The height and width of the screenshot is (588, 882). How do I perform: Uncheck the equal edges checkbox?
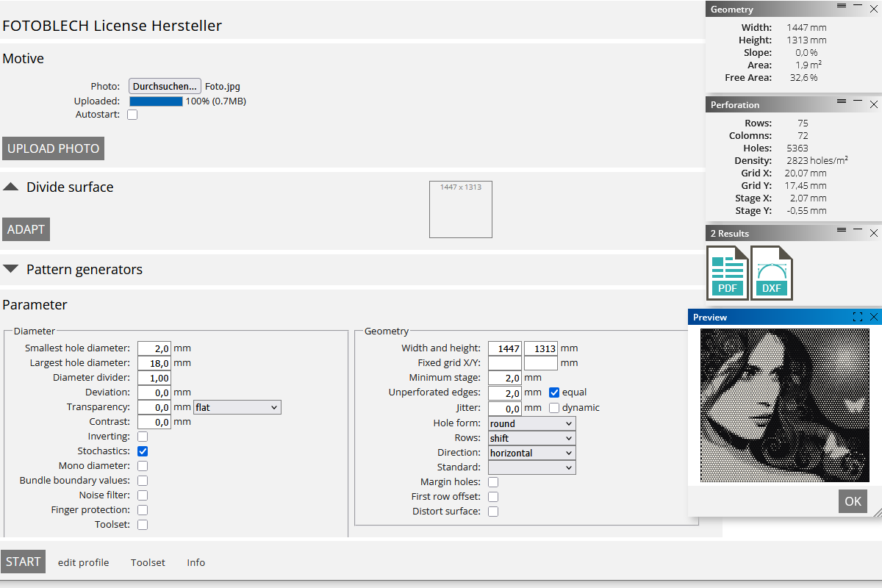pos(554,392)
